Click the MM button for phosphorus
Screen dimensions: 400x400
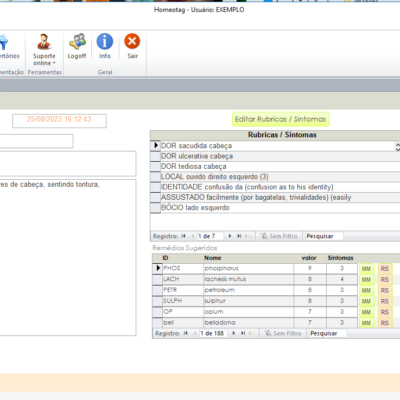pyautogui.click(x=366, y=269)
